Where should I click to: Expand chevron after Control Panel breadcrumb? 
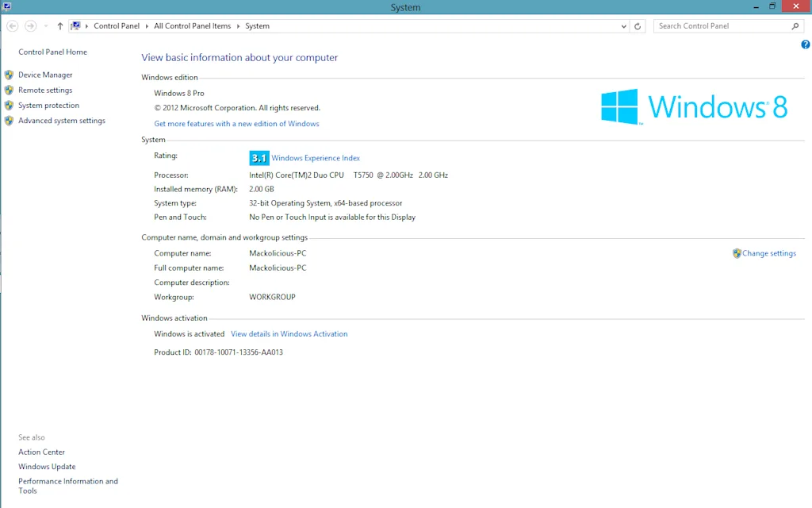[x=147, y=26]
